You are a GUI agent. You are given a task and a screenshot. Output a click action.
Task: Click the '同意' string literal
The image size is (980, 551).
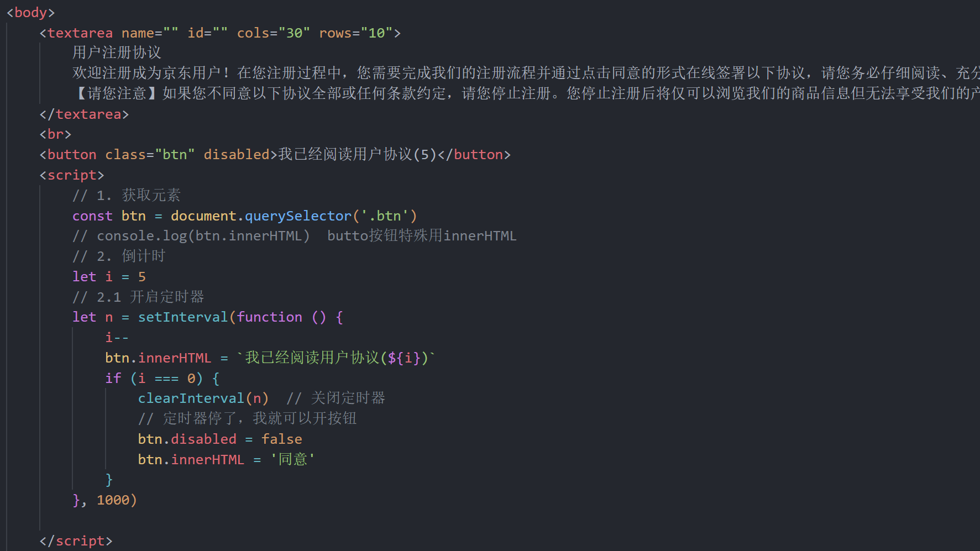pos(293,460)
